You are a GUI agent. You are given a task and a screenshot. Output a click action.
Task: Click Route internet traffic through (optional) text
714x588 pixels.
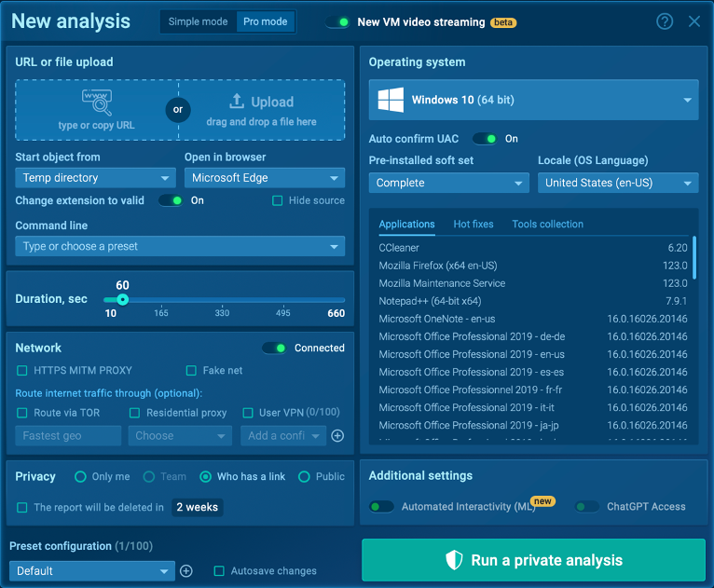(109, 393)
